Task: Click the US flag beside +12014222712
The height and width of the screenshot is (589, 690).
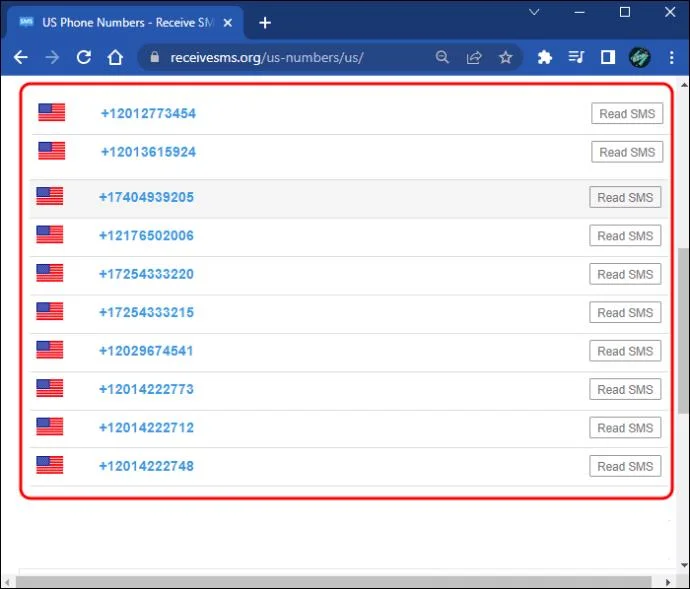Action: click(50, 427)
